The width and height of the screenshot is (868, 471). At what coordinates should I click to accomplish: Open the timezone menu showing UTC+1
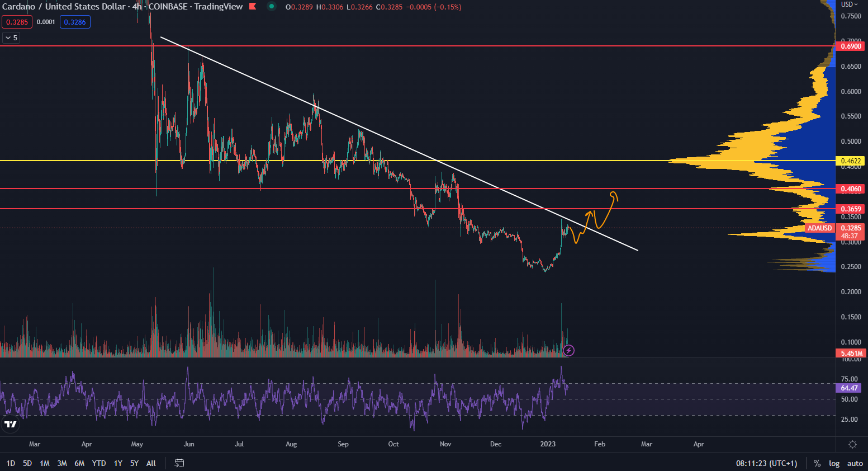click(766, 463)
